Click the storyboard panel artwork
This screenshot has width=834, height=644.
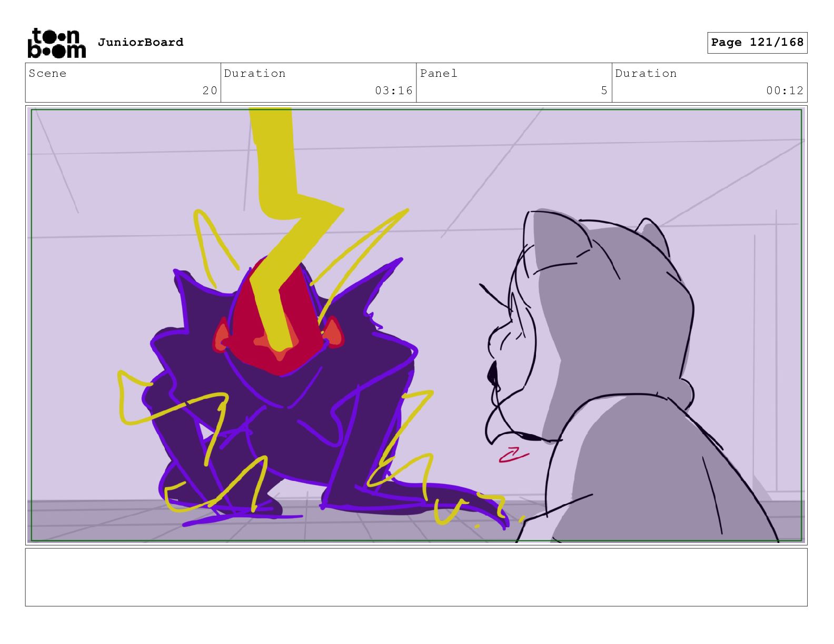pyautogui.click(x=416, y=325)
